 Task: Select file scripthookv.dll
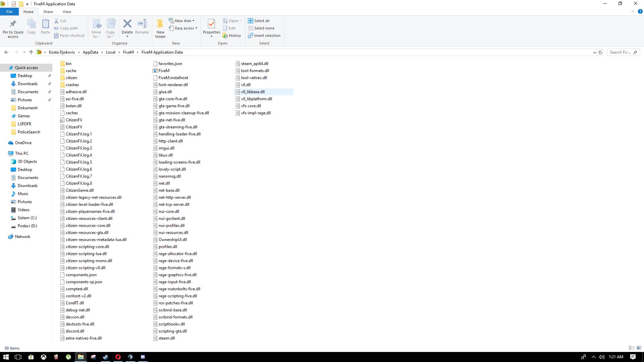[171, 324]
